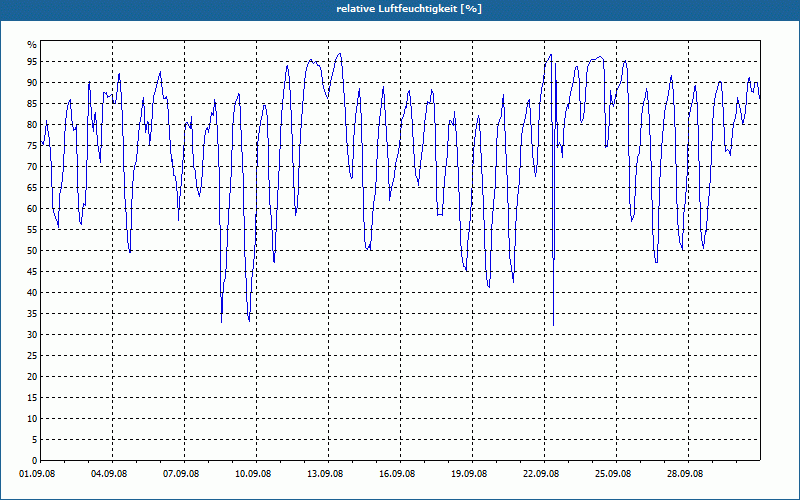Select the x-axis date label 10.09.08
The image size is (800, 500).
tap(253, 474)
